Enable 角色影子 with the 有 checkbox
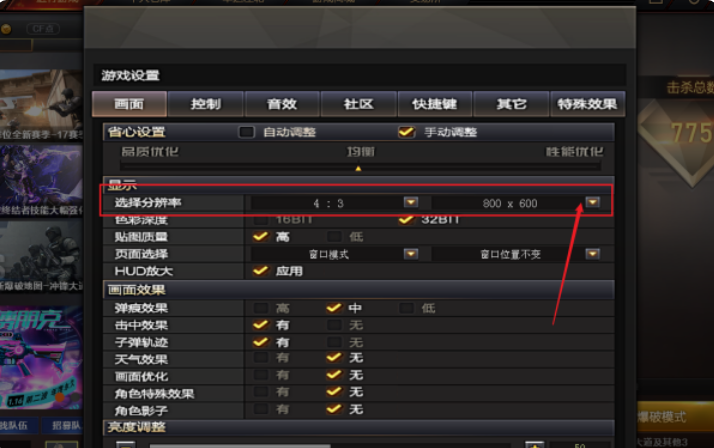714x448 pixels. pyautogui.click(x=260, y=408)
